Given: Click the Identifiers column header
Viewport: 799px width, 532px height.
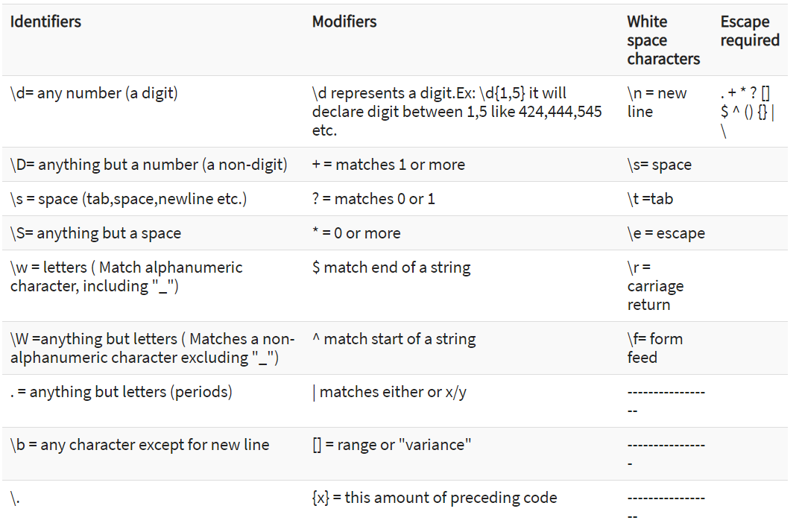Looking at the screenshot, I should coord(45,22).
